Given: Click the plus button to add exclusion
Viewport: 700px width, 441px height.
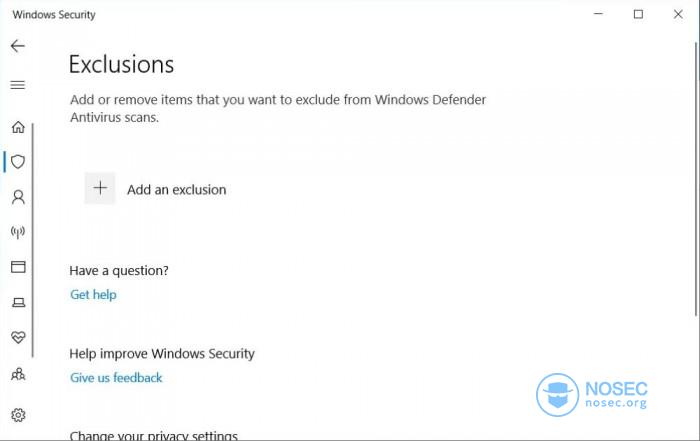Looking at the screenshot, I should pos(100,188).
